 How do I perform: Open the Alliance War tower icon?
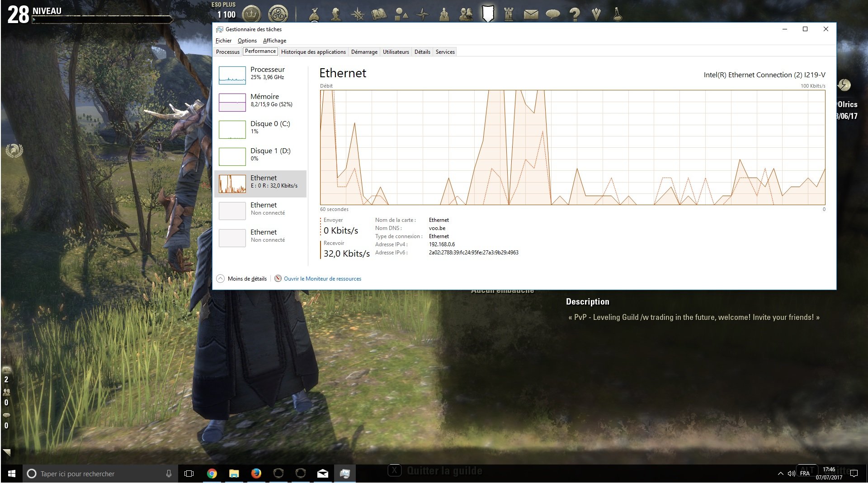click(x=509, y=14)
